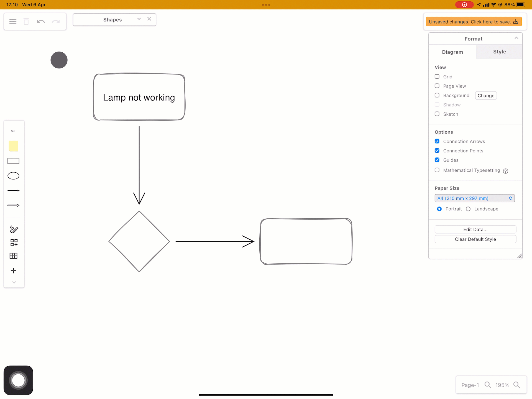Enable the Grid view option

point(437,76)
